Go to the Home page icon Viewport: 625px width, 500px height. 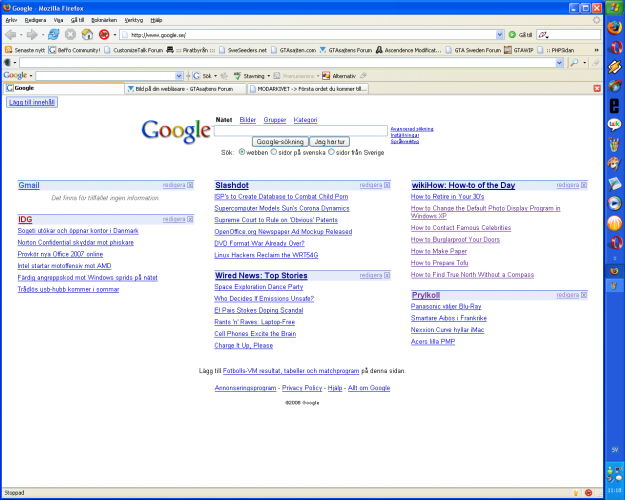click(88, 34)
